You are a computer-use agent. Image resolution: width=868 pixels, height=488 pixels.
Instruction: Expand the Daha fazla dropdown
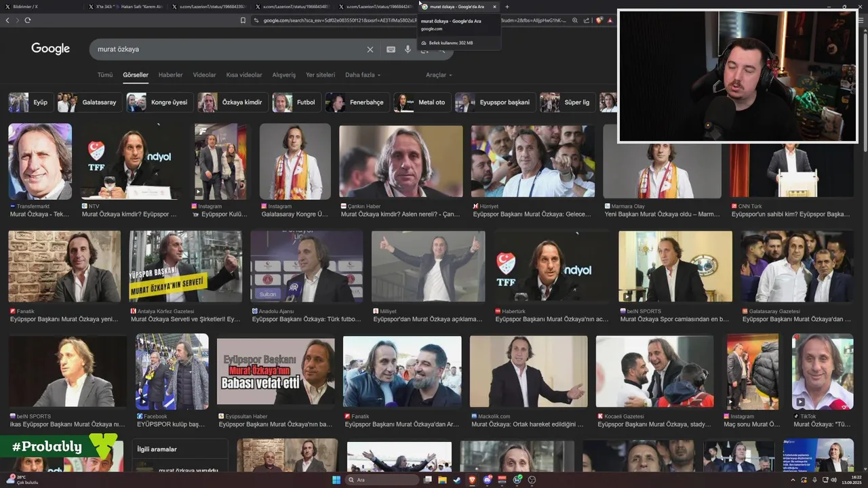click(363, 75)
